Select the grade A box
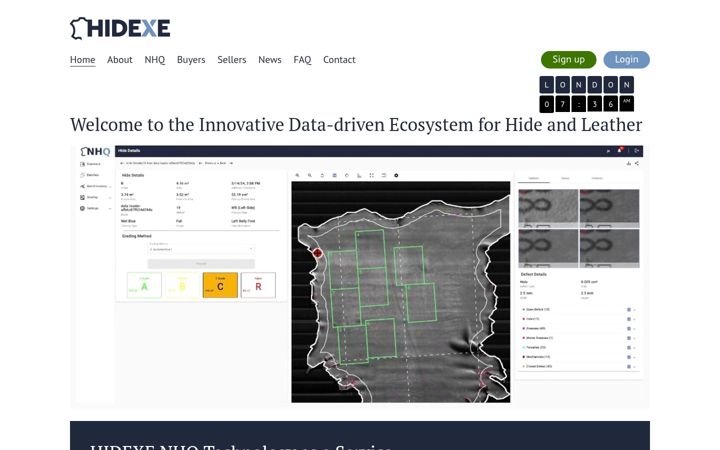Image resolution: width=720 pixels, height=450 pixels. (x=144, y=285)
